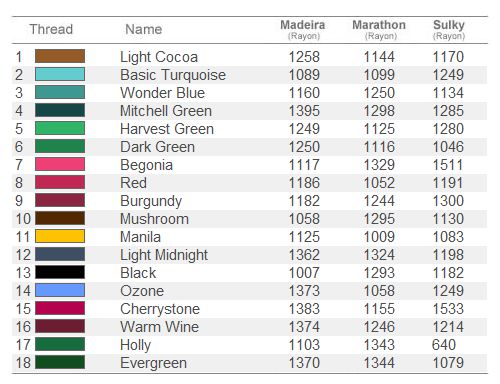
Task: Click the Warm Wine thread name
Action: tap(160, 327)
